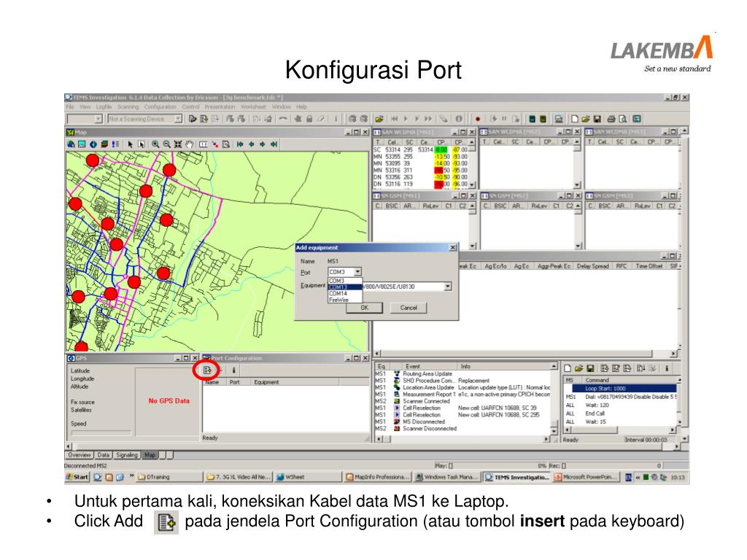Click the vertical scrollbar up arrow of events list
This screenshot has width=747, height=560.
coord(554,366)
